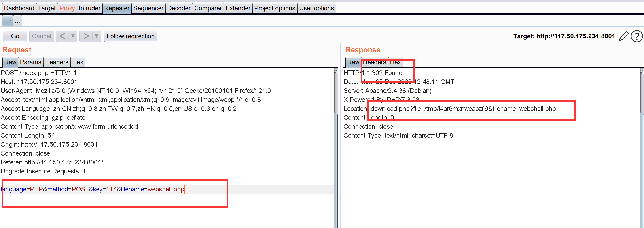This screenshot has height=228, width=644.
Task: Click the request Host header line
Action: coord(39,82)
